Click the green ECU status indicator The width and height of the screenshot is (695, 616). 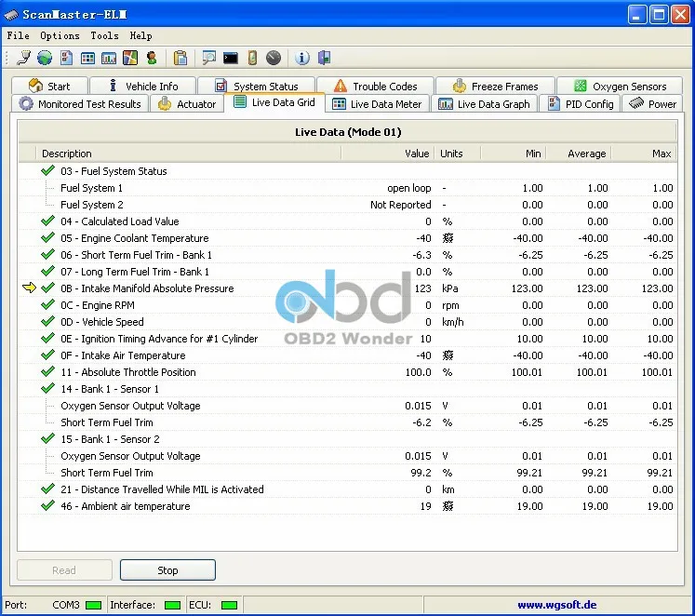[229, 605]
